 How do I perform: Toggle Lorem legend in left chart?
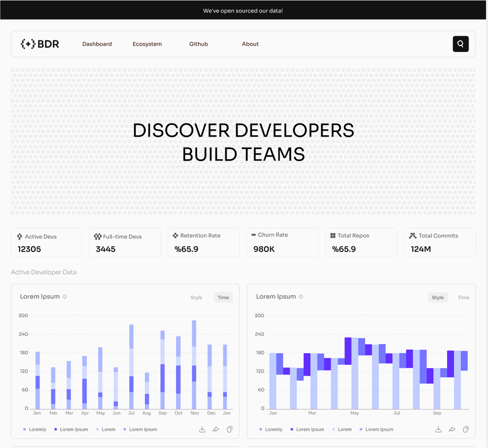click(x=106, y=429)
